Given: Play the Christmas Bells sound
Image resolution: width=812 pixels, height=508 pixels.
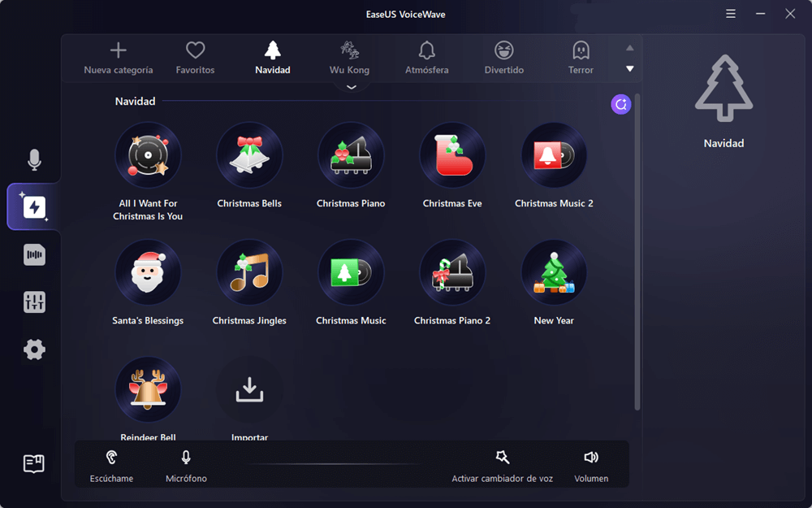Looking at the screenshot, I should (249, 156).
